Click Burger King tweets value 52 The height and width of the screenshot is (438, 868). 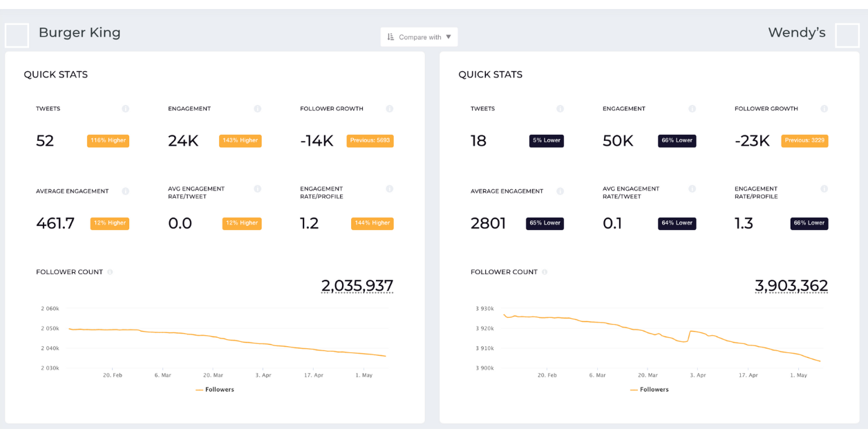(x=45, y=141)
